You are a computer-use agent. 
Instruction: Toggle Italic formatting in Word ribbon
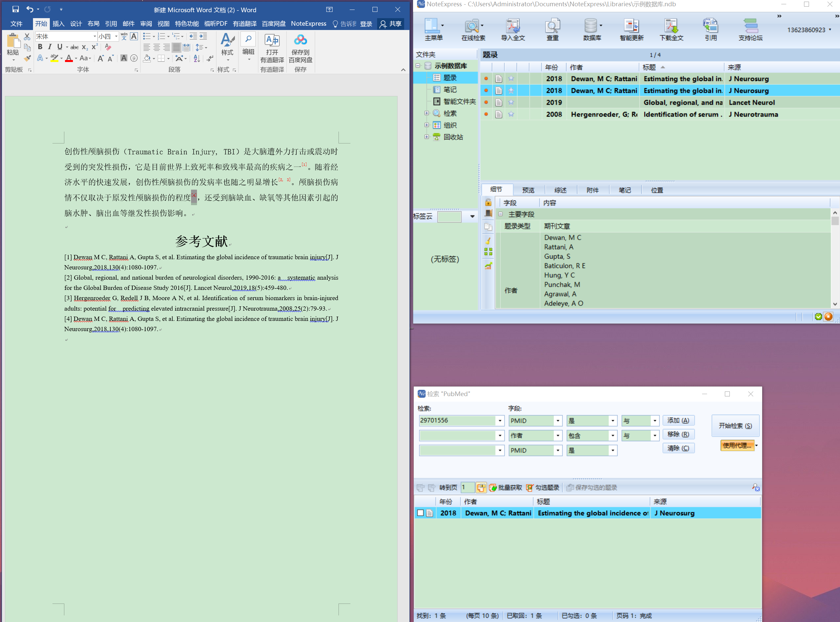point(50,47)
